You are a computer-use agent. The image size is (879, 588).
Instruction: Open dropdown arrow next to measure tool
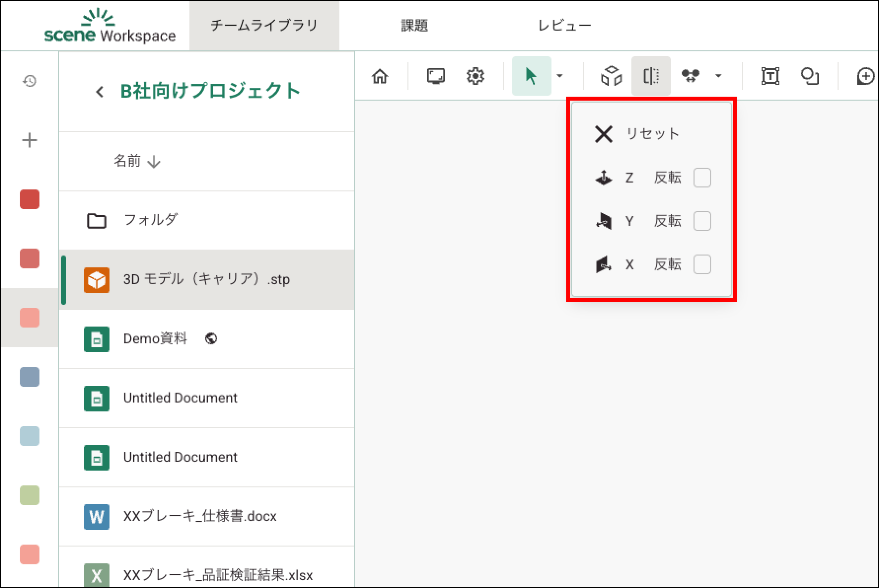(x=718, y=76)
